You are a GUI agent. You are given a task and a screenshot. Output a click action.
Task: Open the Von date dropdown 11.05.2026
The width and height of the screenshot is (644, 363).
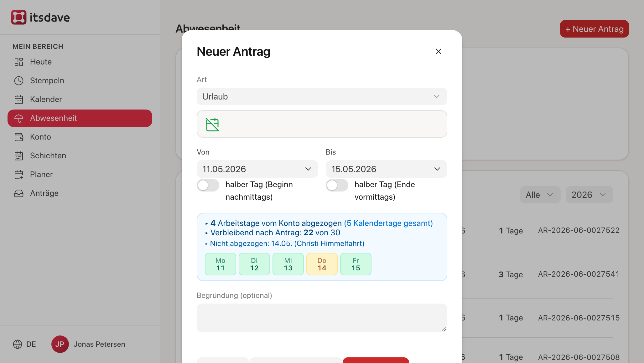pyautogui.click(x=257, y=169)
